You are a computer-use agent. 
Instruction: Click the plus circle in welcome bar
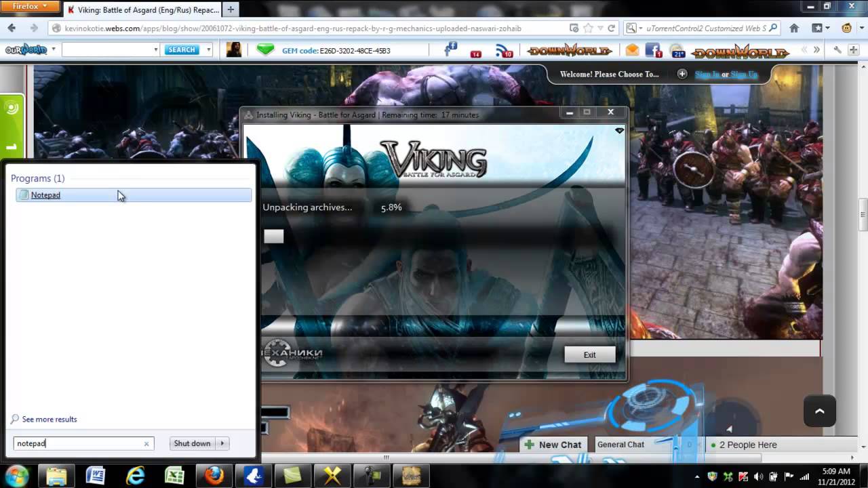point(682,74)
